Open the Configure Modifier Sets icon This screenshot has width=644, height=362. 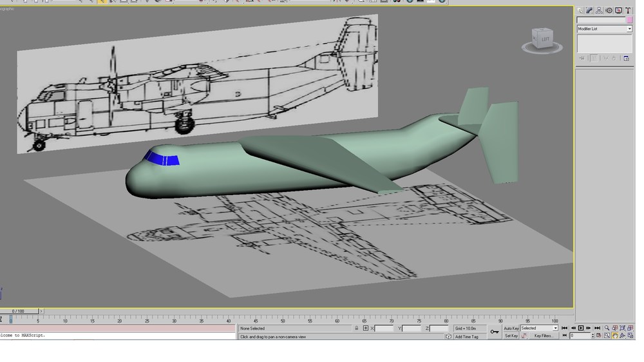pyautogui.click(x=627, y=59)
